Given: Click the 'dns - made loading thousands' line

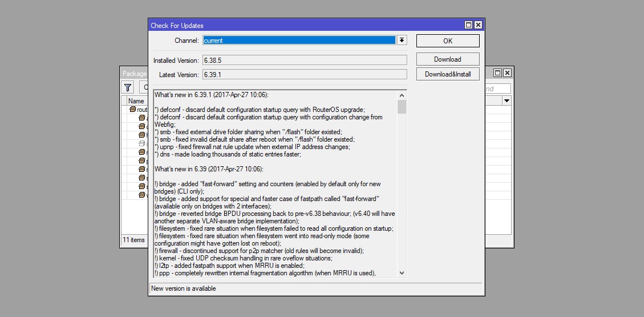Looking at the screenshot, I should [228, 154].
